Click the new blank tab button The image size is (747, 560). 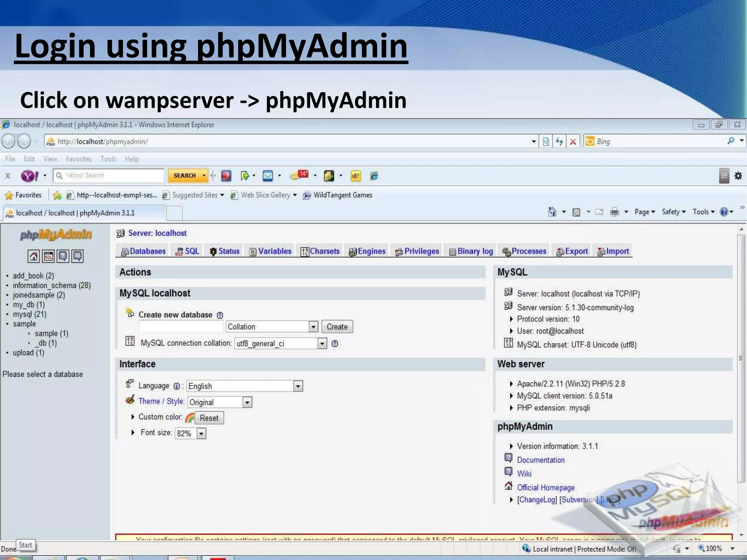click(x=174, y=213)
